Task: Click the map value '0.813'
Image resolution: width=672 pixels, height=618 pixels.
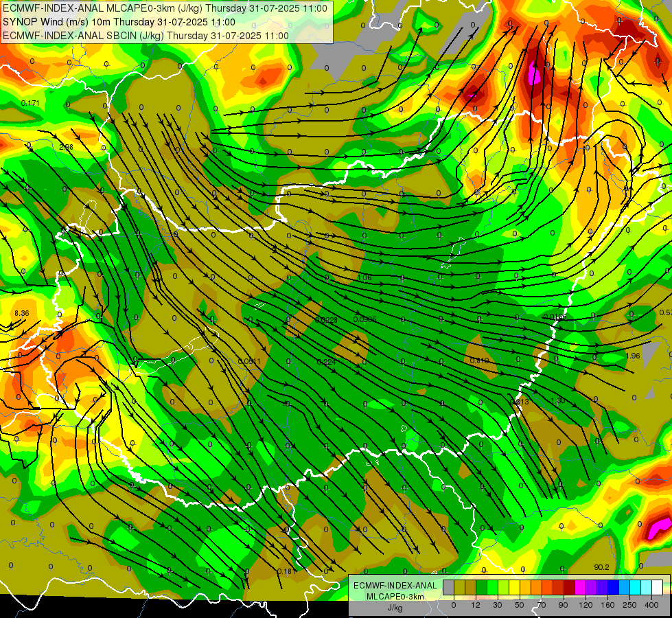Action: point(520,402)
